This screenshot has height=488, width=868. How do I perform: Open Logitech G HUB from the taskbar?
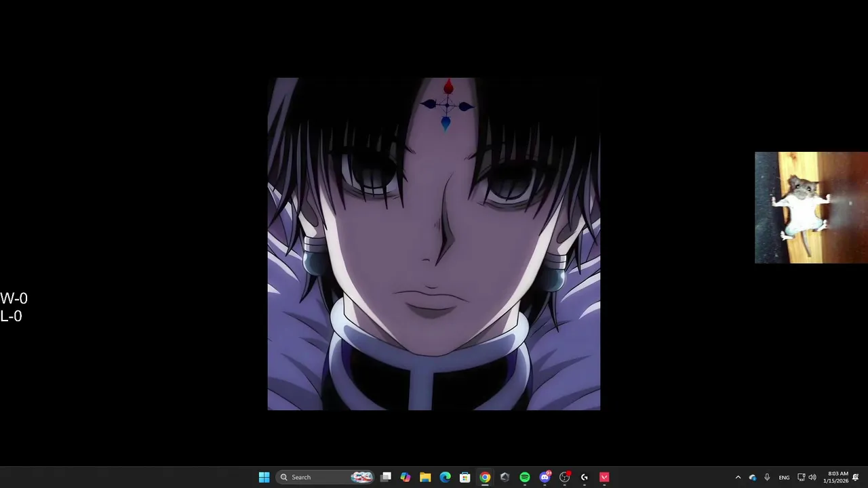pos(585,477)
